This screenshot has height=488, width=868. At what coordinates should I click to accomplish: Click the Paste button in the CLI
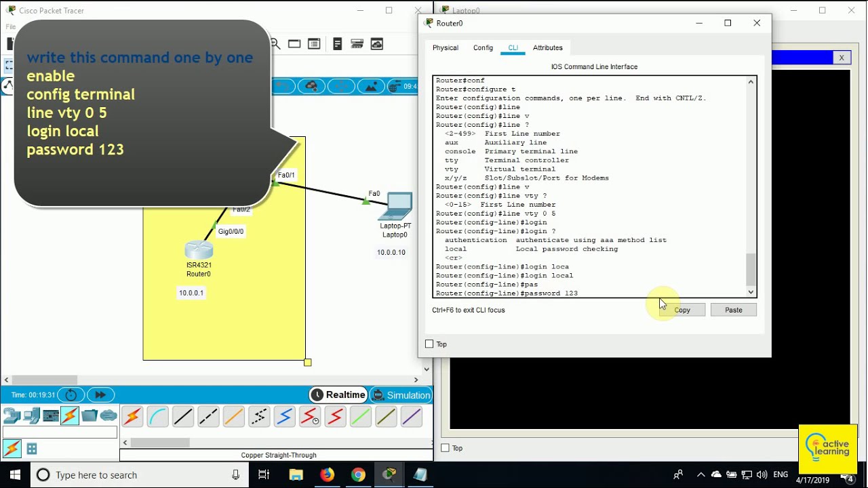click(734, 310)
